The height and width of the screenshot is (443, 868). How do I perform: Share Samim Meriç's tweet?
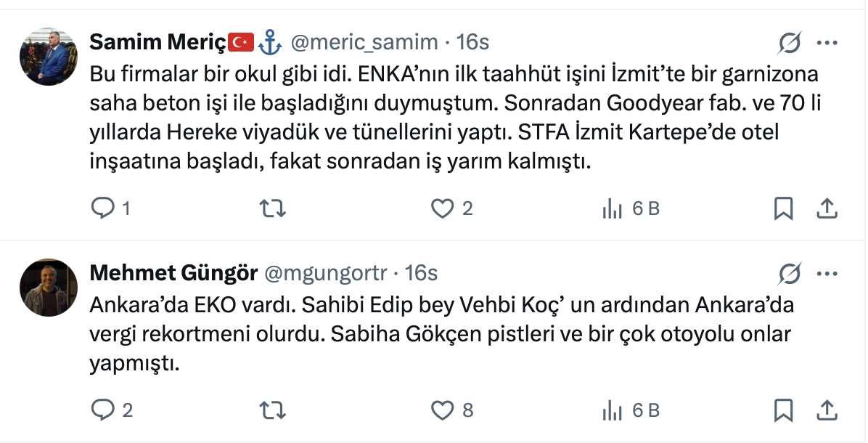coord(827,209)
